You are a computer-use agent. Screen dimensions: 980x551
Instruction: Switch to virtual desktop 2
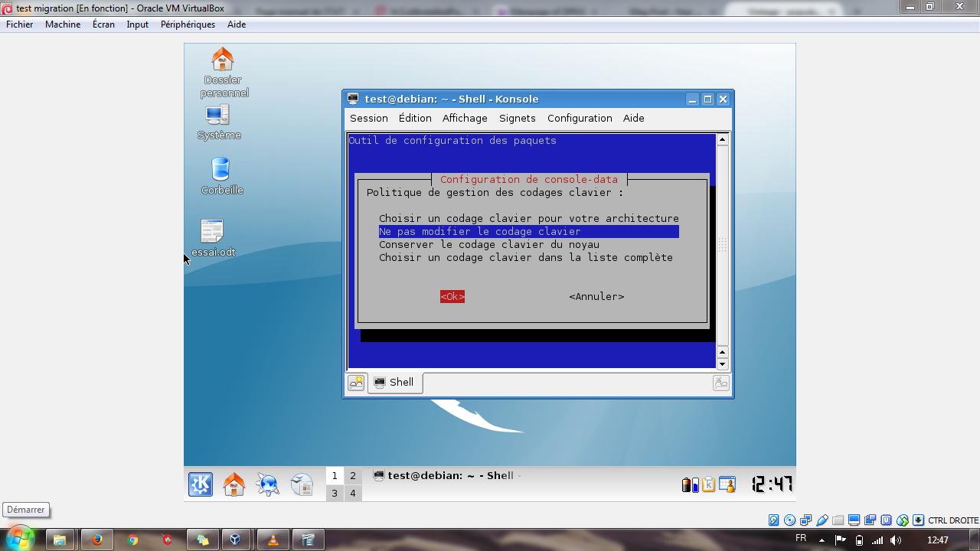(353, 475)
